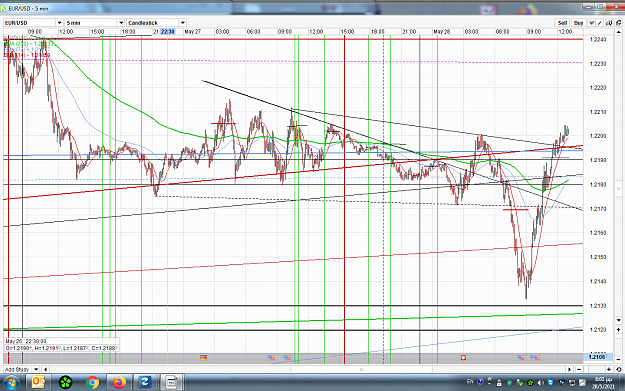Image resolution: width=625 pixels, height=391 pixels.
Task: Open Outlook from the taskbar
Action: [38, 383]
